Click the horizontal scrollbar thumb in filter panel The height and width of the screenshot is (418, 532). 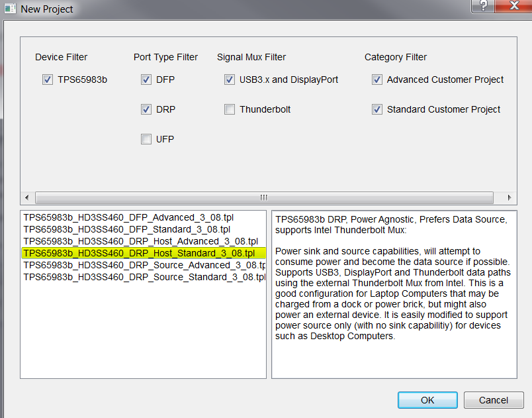tap(264, 197)
